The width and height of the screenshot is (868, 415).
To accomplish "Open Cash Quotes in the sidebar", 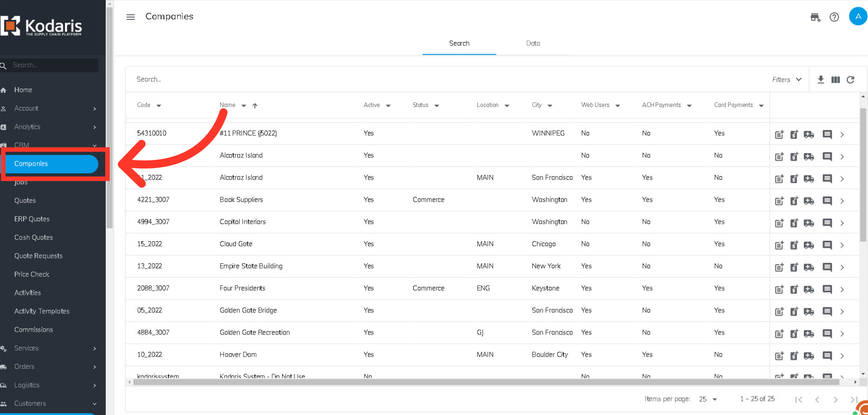I will point(33,238).
